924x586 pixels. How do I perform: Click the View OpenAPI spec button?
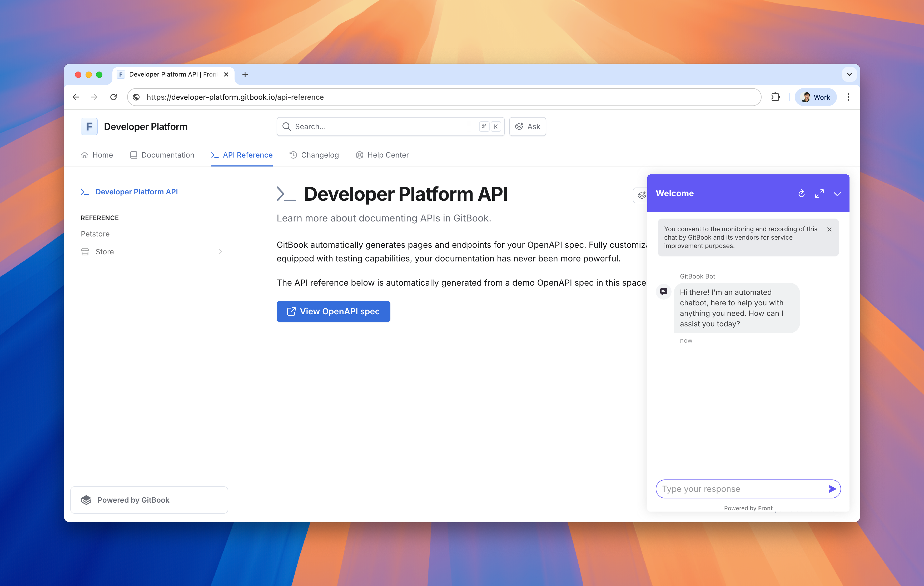(333, 311)
